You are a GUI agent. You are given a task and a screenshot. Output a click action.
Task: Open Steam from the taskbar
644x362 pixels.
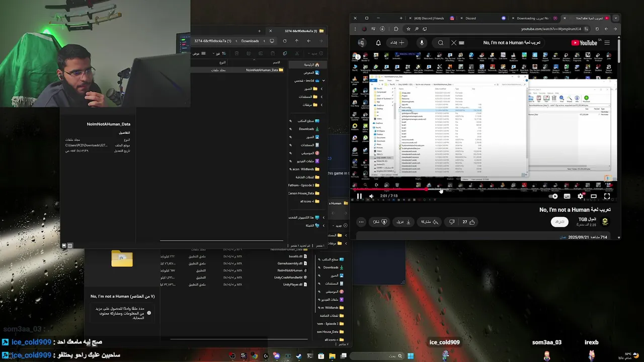pyautogui.click(x=299, y=356)
